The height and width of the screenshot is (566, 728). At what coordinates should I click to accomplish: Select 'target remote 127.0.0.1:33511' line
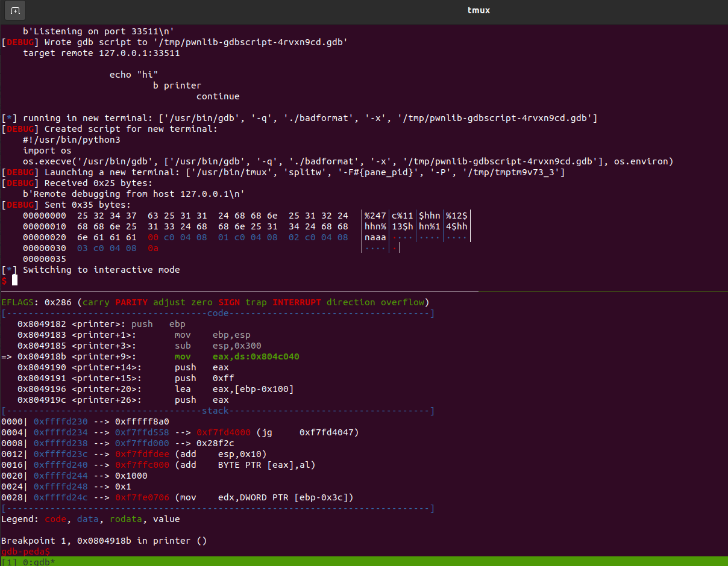point(101,53)
